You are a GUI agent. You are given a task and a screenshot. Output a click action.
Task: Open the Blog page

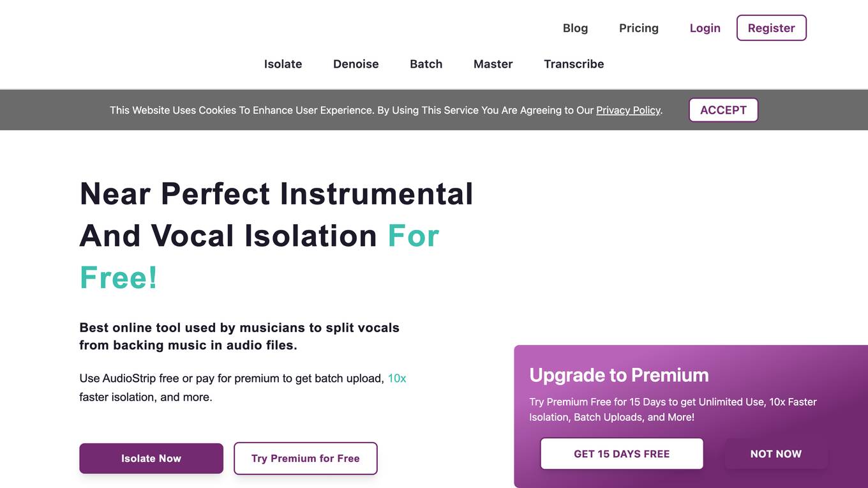coord(575,28)
